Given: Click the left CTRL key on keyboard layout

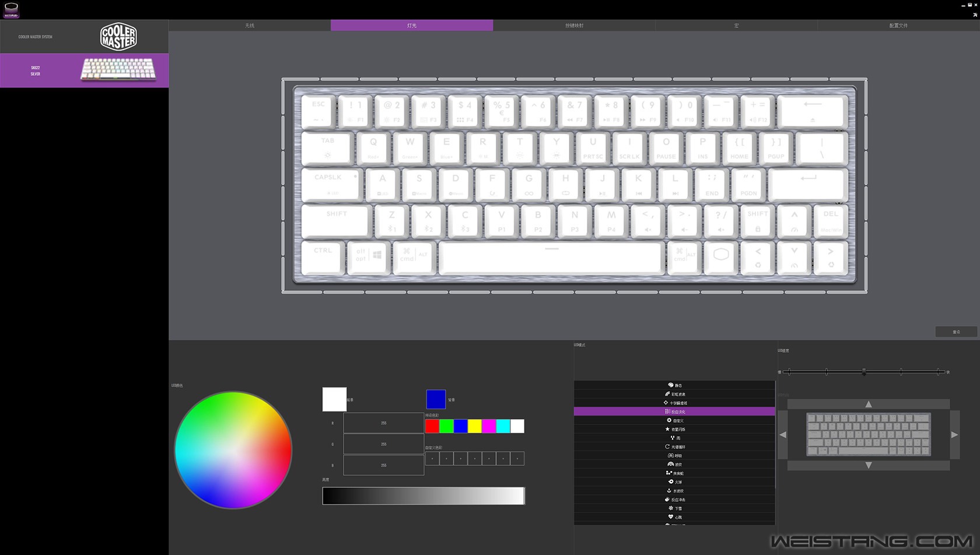Looking at the screenshot, I should point(323,257).
